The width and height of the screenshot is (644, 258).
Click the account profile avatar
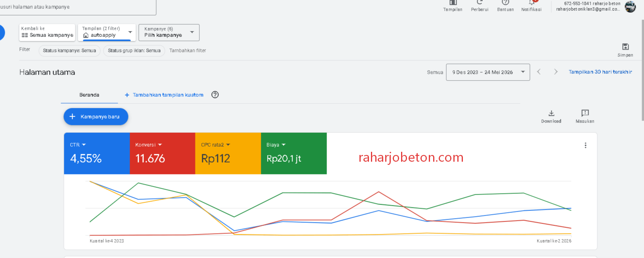pos(630,7)
